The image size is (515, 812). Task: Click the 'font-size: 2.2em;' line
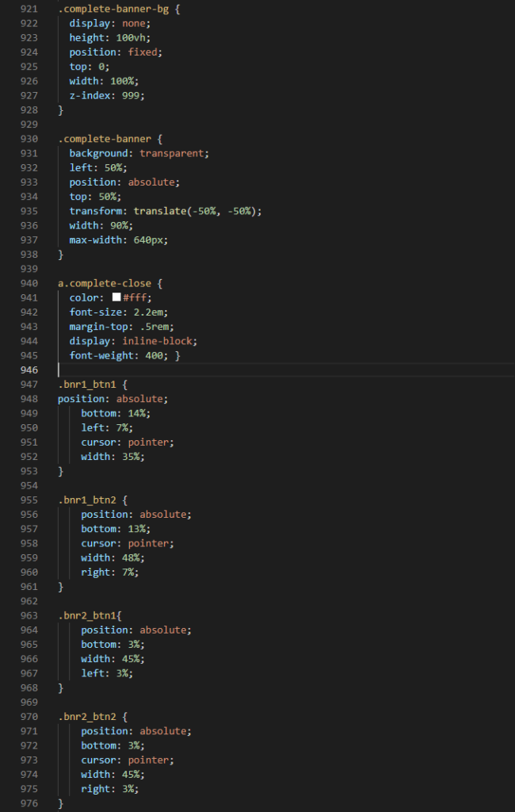pyautogui.click(x=119, y=312)
